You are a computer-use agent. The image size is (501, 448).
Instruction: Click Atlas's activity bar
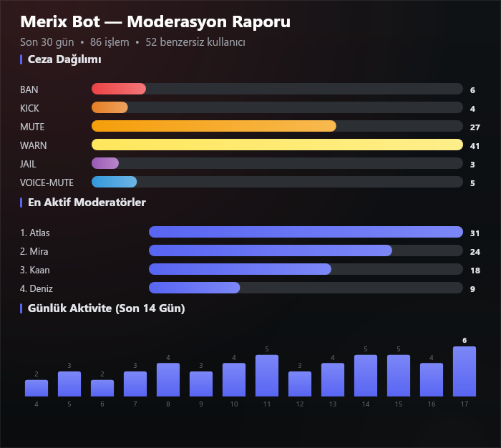click(x=306, y=232)
